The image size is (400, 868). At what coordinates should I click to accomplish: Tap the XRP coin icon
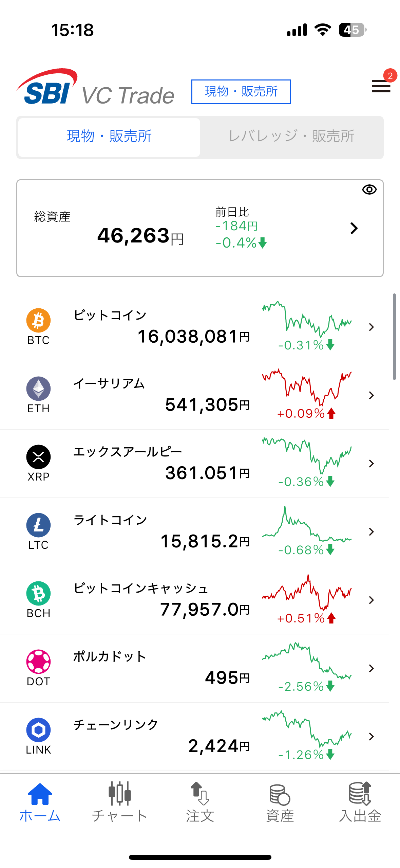[38, 457]
